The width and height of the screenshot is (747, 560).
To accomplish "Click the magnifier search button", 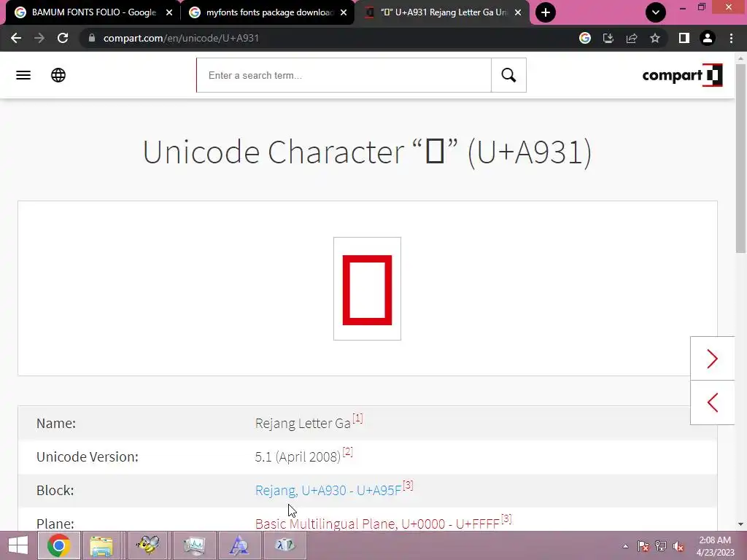I will pyautogui.click(x=508, y=75).
